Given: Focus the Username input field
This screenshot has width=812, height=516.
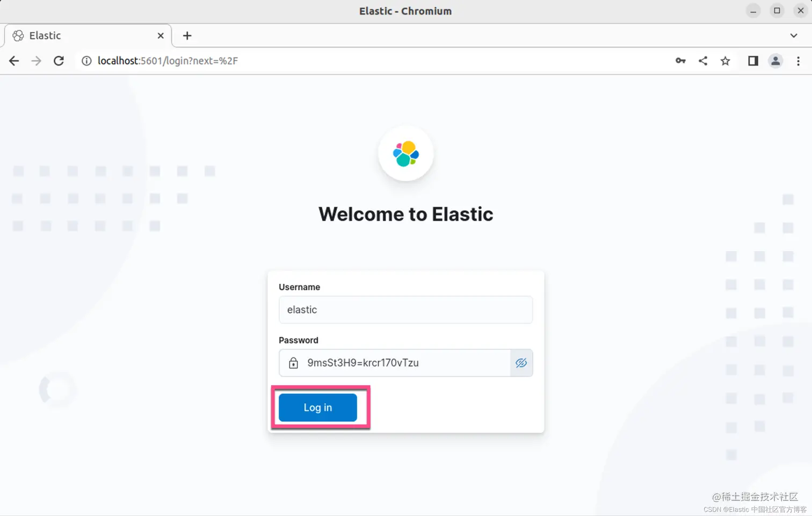Looking at the screenshot, I should (x=405, y=310).
